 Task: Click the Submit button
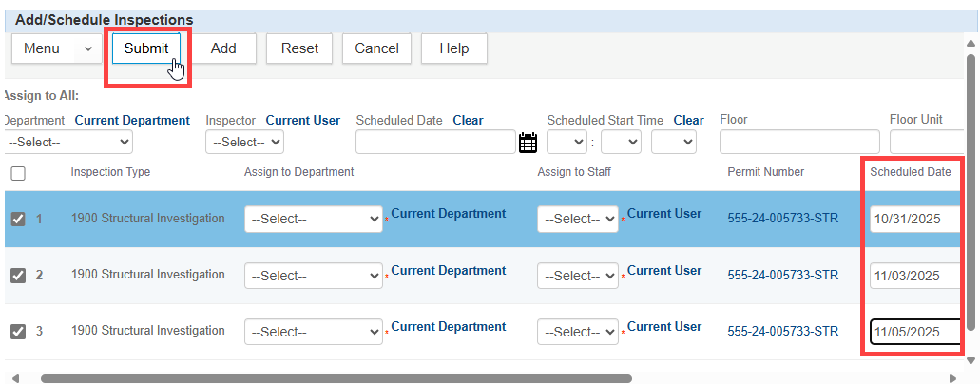coord(145,48)
